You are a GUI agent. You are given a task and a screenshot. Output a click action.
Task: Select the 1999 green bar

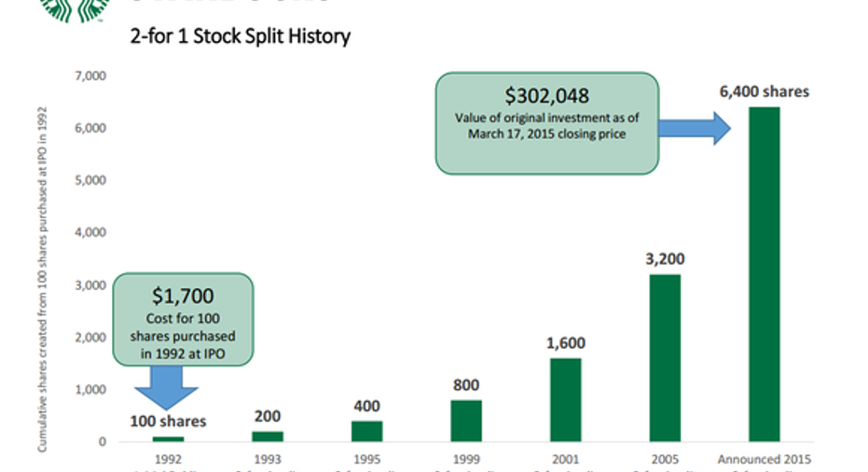pos(466,421)
